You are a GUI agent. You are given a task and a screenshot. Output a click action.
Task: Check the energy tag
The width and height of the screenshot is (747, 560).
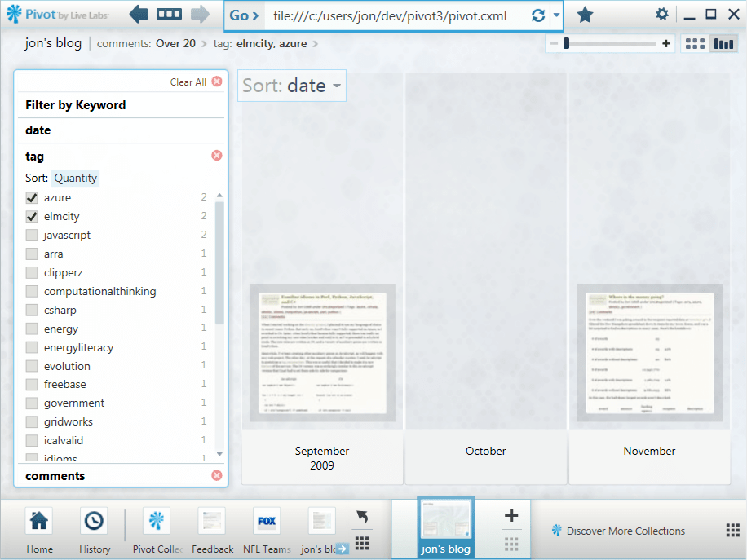32,329
